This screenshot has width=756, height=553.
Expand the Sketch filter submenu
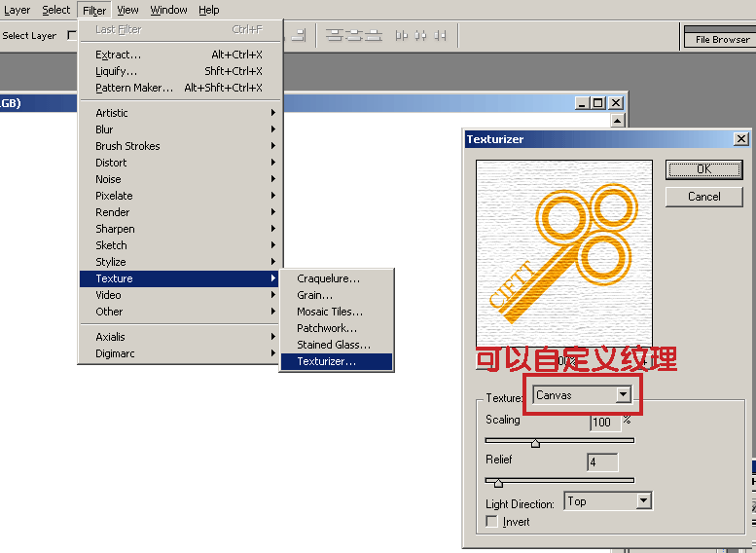coord(181,245)
